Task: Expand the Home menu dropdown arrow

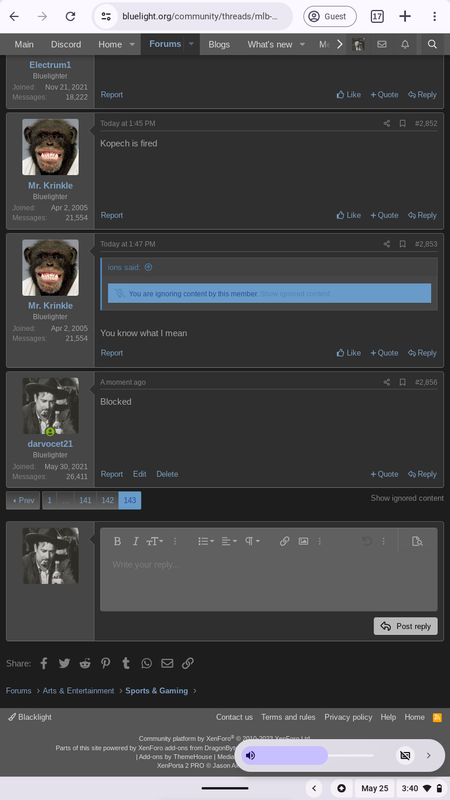Action: click(x=132, y=44)
